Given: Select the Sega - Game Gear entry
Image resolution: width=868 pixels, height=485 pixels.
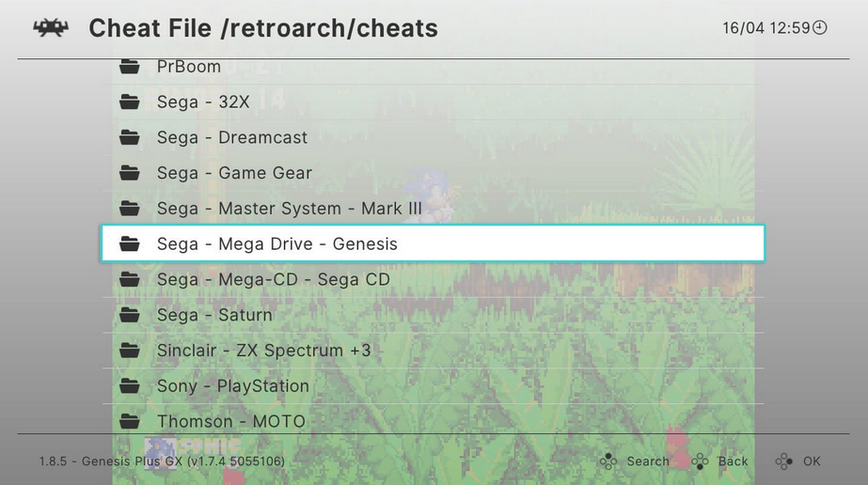Looking at the screenshot, I should click(x=434, y=173).
